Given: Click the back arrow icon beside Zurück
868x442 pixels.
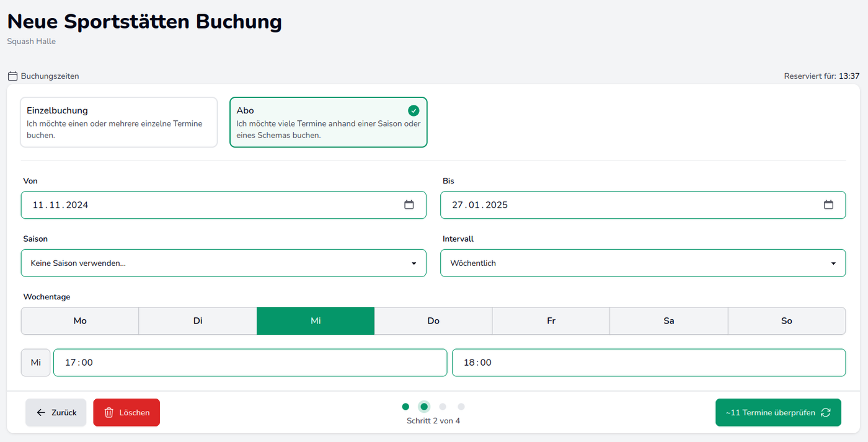Looking at the screenshot, I should (x=41, y=412).
